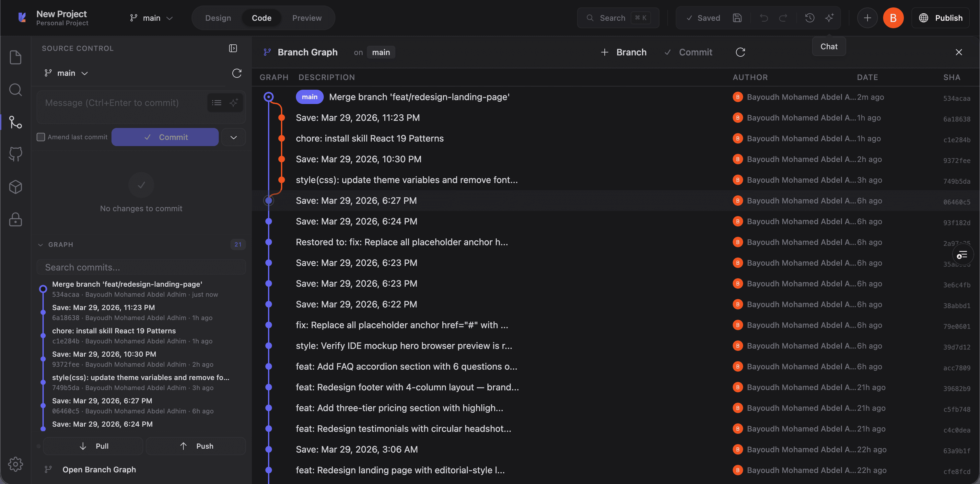Open the lock secrets sidebar icon
The width and height of the screenshot is (980, 484).
[15, 219]
